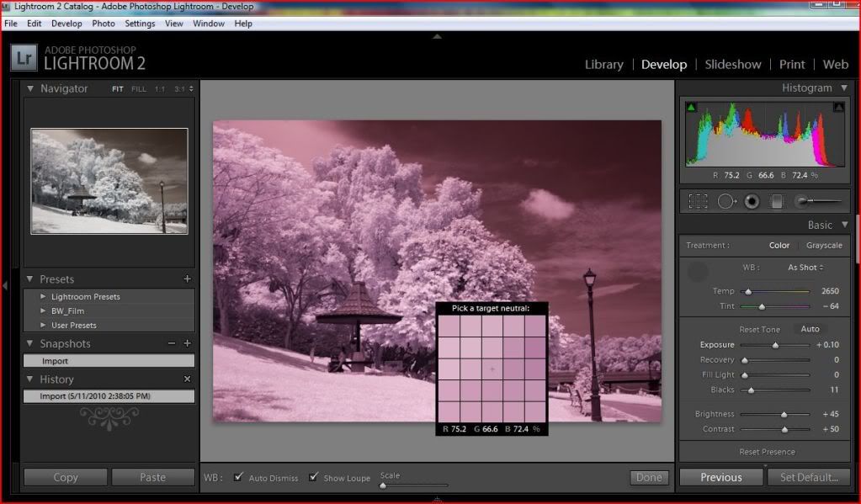Hide the top module panel using arrow
The image size is (861, 504).
437,37
